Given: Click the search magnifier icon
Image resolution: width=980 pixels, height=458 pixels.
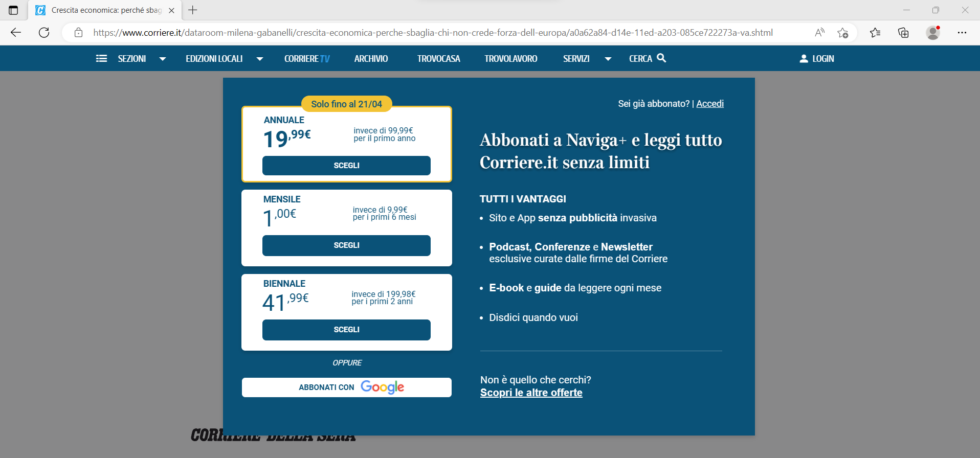Looking at the screenshot, I should (x=661, y=58).
